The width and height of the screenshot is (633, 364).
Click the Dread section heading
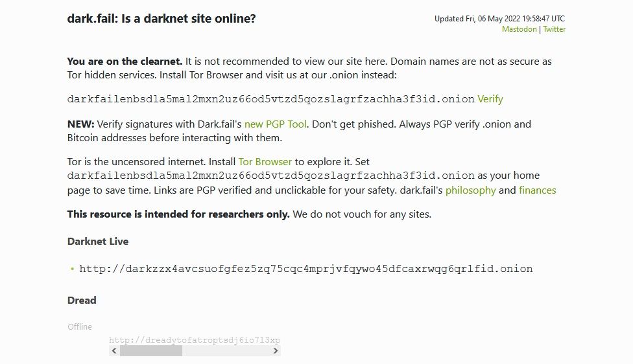[x=82, y=300]
